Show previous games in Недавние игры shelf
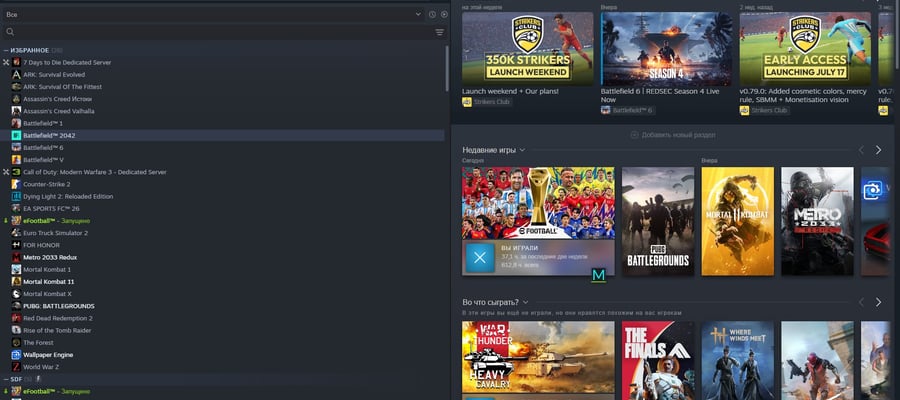This screenshot has width=900, height=400. pyautogui.click(x=861, y=150)
